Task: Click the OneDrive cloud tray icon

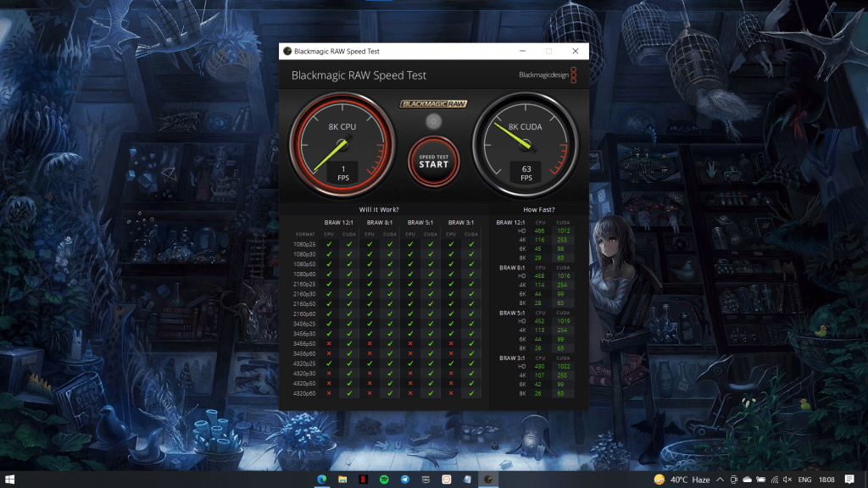Action: point(747,480)
